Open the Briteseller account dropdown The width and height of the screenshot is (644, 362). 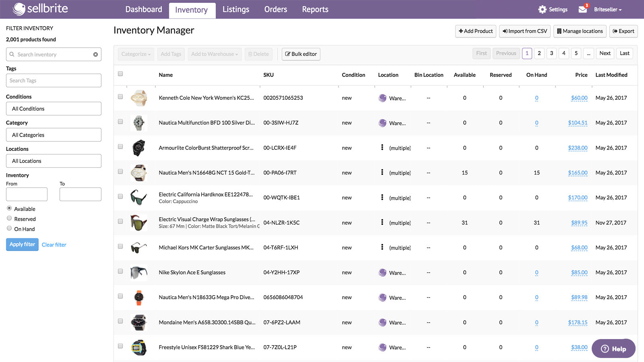point(607,9)
